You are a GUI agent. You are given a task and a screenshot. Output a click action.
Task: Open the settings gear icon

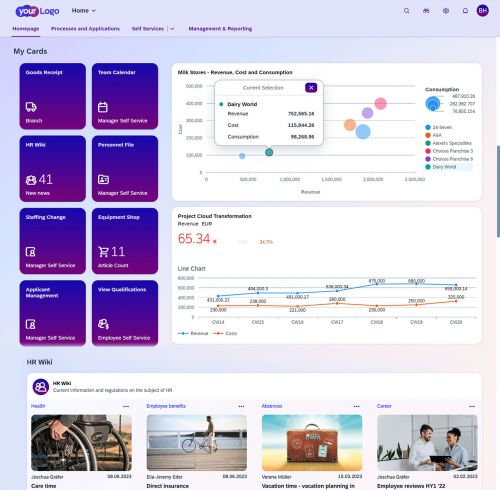(446, 11)
